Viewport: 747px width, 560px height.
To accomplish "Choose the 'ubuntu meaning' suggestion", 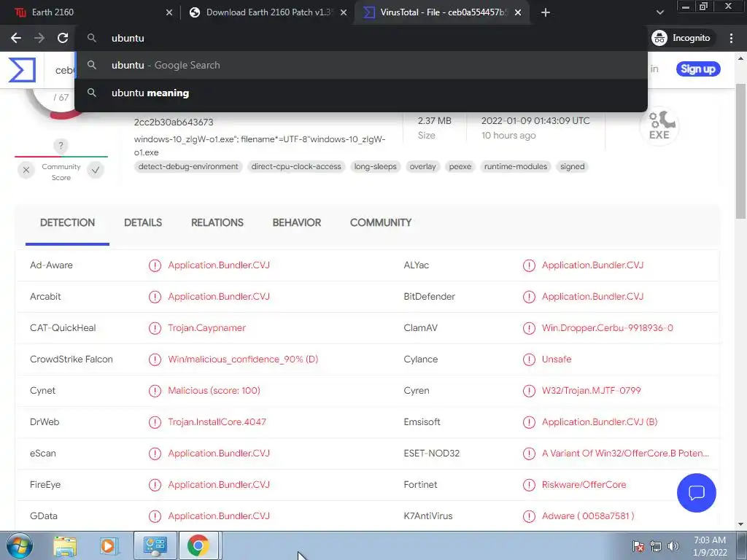I will click(x=360, y=93).
